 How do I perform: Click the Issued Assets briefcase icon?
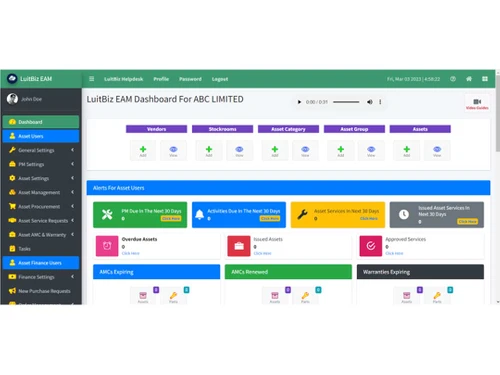click(x=239, y=246)
